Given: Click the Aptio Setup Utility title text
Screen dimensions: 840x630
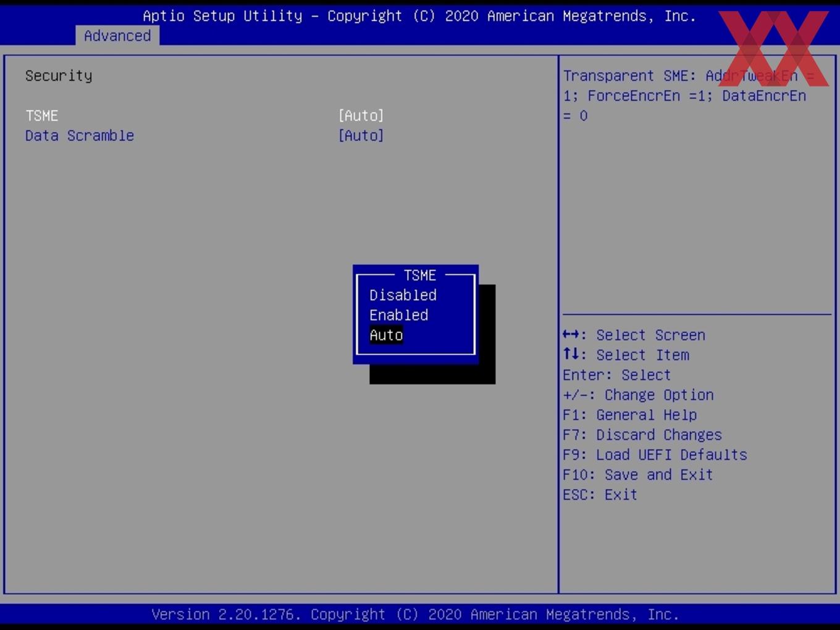Looking at the screenshot, I should coord(419,16).
